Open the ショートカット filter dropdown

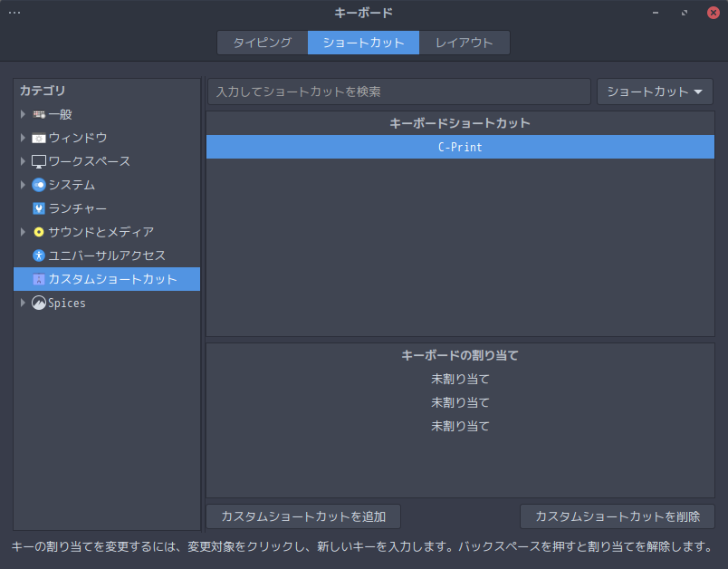click(655, 92)
